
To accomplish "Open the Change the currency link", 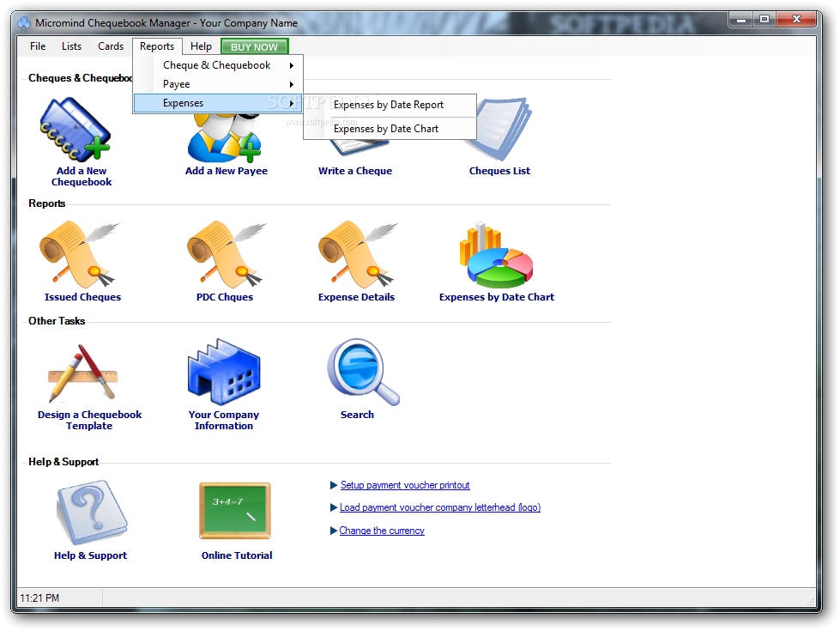I will pos(382,531).
